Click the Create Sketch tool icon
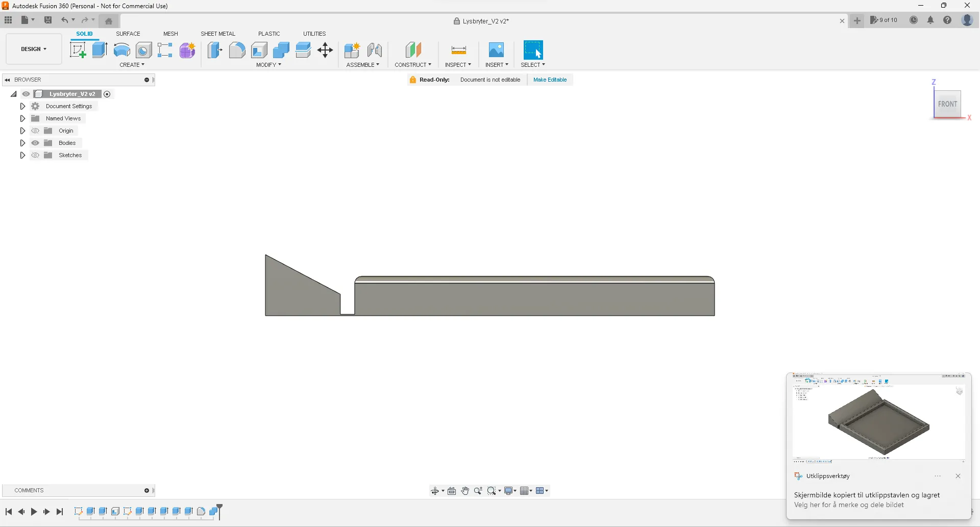This screenshot has width=980, height=527. click(78, 50)
